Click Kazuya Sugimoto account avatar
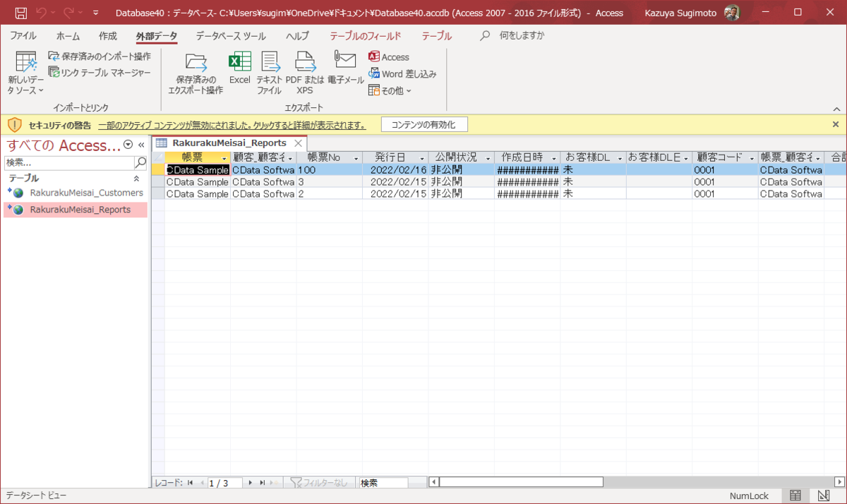 [x=732, y=13]
